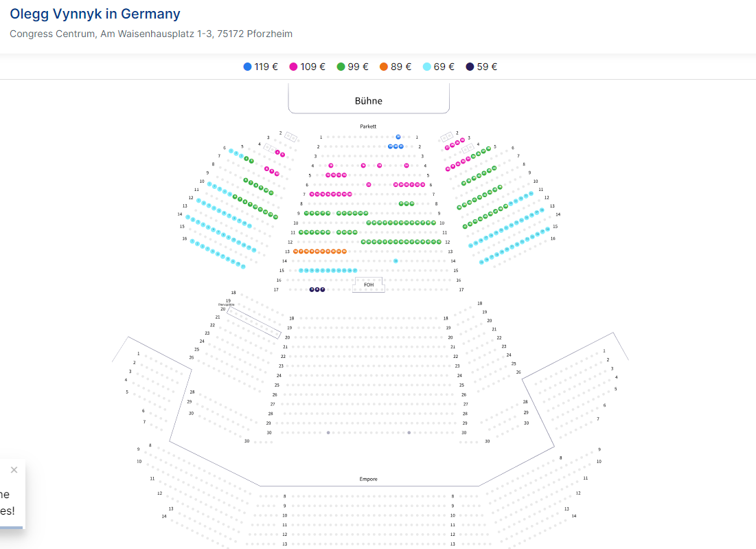
Task: Select the leftmost pink seat in center row 4
Action: 331,166
